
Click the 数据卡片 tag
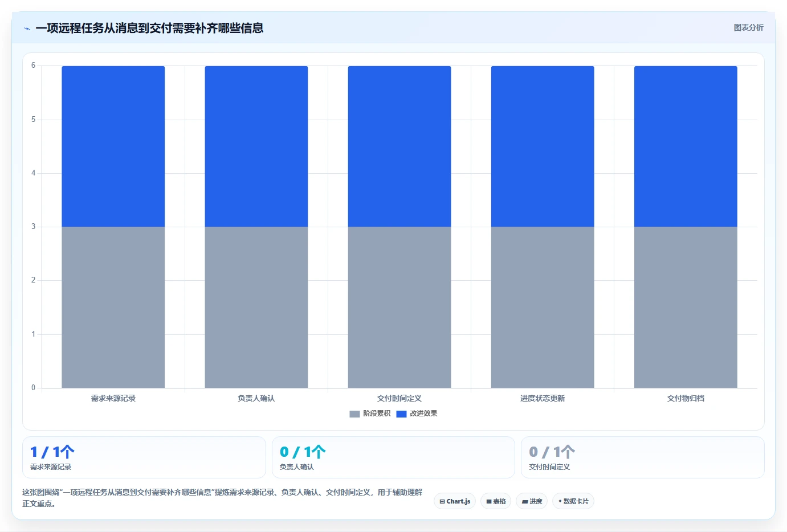click(x=573, y=501)
